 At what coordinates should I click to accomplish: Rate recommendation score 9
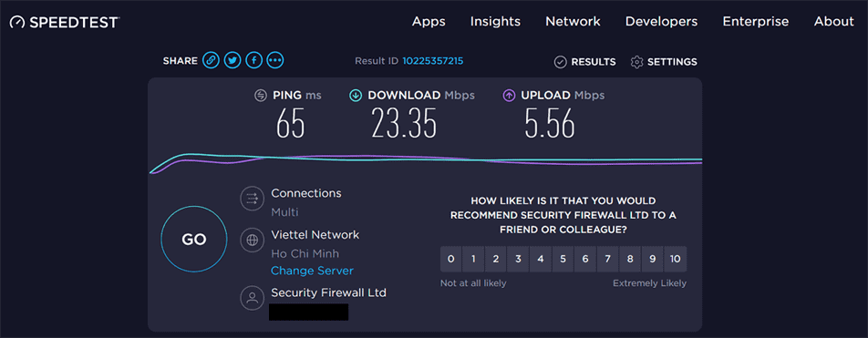(x=653, y=259)
